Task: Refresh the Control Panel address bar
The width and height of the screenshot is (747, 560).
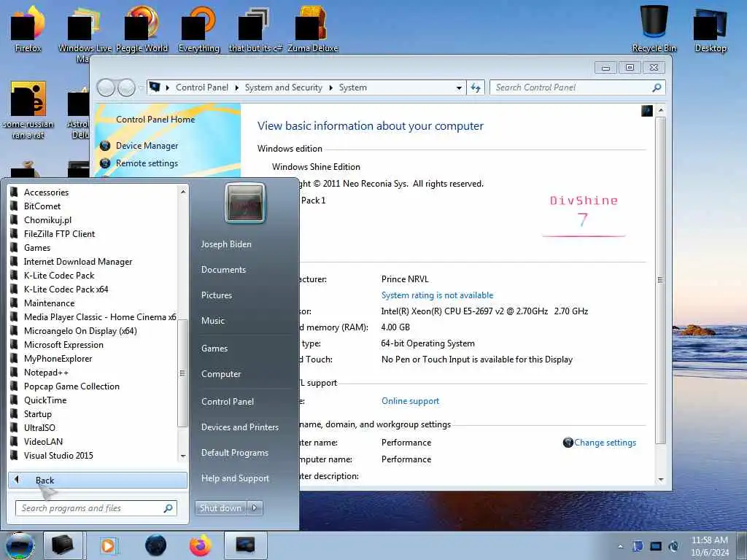Action: tap(476, 87)
